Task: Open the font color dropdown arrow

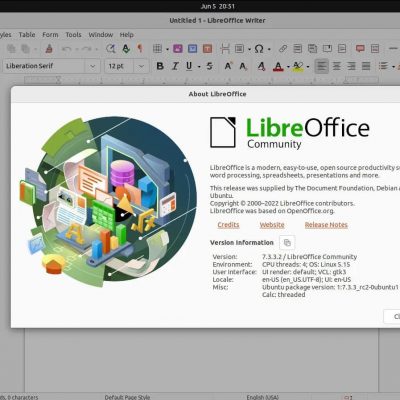Action: (x=288, y=67)
